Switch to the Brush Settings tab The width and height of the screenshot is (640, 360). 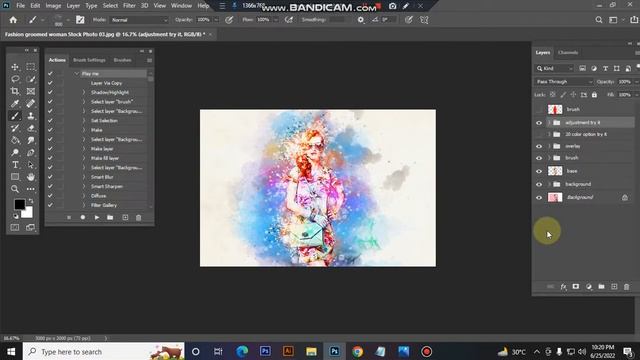[89, 60]
